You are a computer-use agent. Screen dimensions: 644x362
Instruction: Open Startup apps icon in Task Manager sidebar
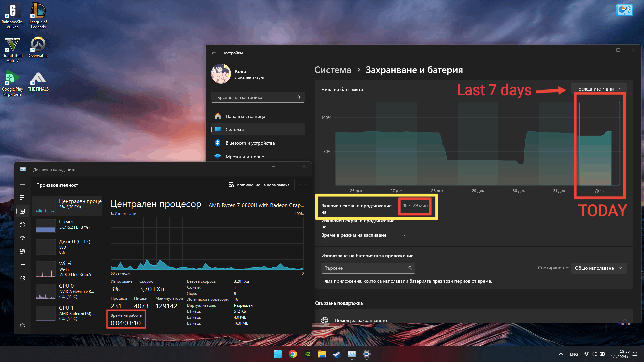coord(22,238)
